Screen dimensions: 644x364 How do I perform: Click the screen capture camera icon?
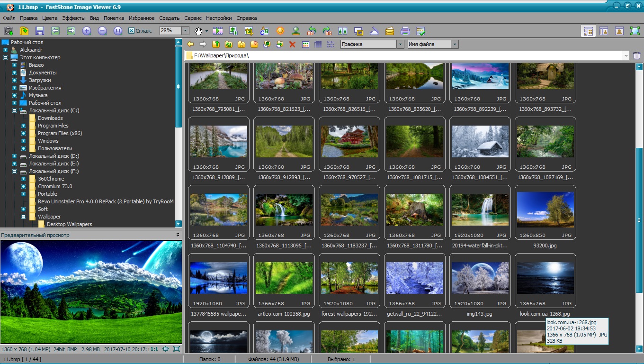[x=8, y=31]
